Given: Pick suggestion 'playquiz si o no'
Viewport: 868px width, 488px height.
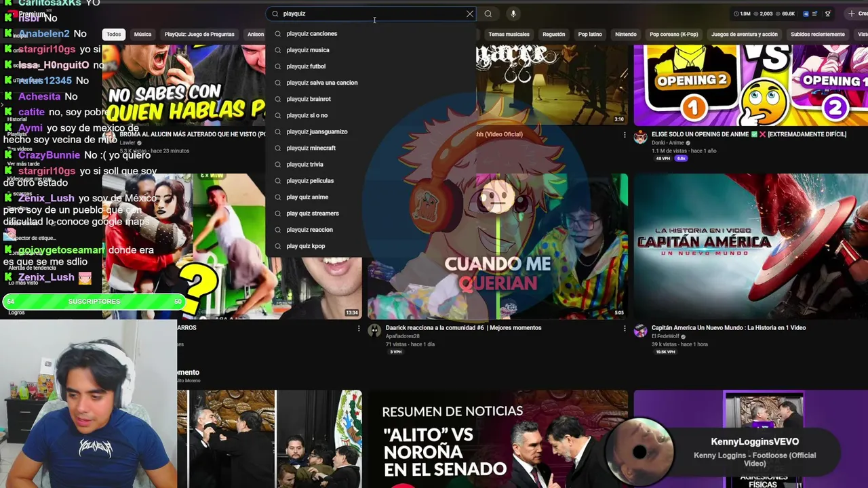Looking at the screenshot, I should 371,115.
